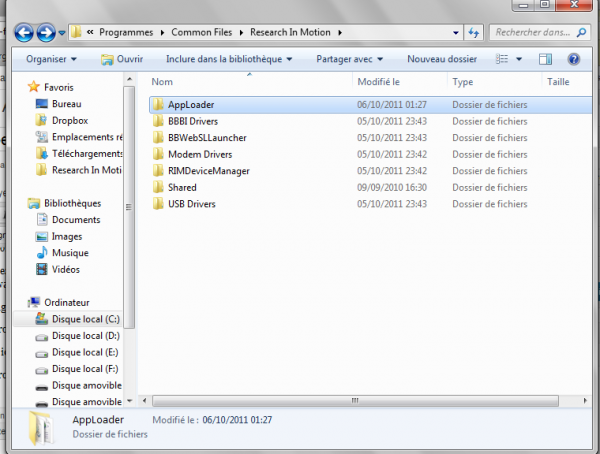This screenshot has width=600, height=454.
Task: Sort by Type column header
Action: click(462, 82)
